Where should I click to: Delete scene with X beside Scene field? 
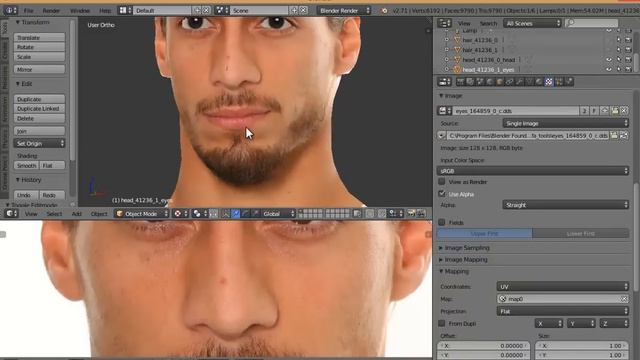[303, 10]
